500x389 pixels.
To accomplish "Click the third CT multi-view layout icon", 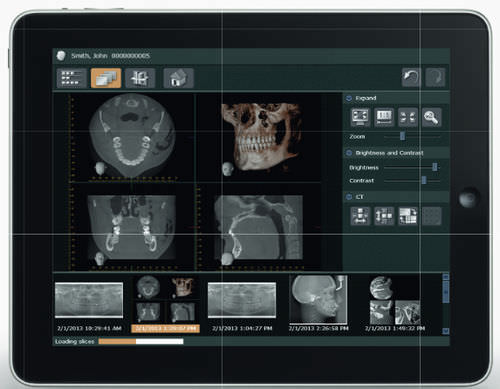I will coord(408,216).
